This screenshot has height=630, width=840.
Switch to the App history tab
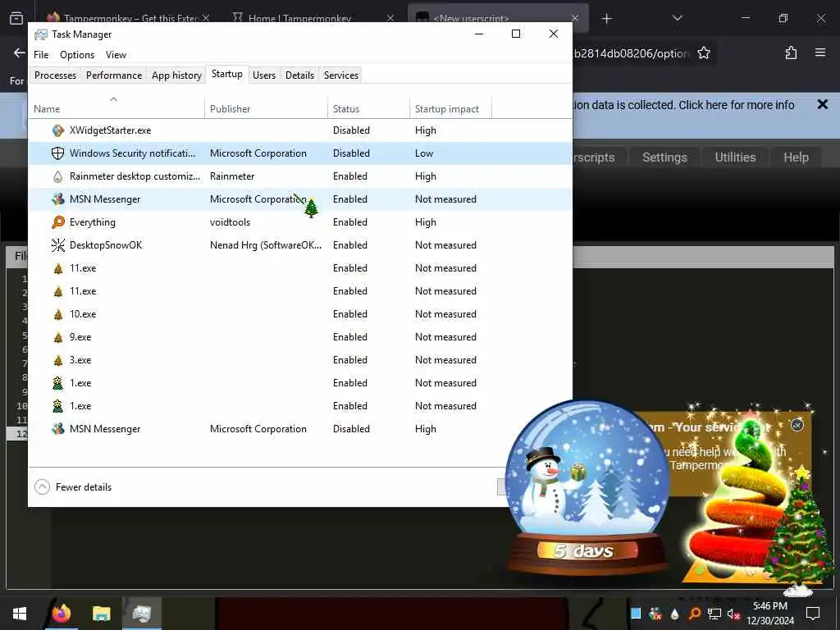pos(176,75)
